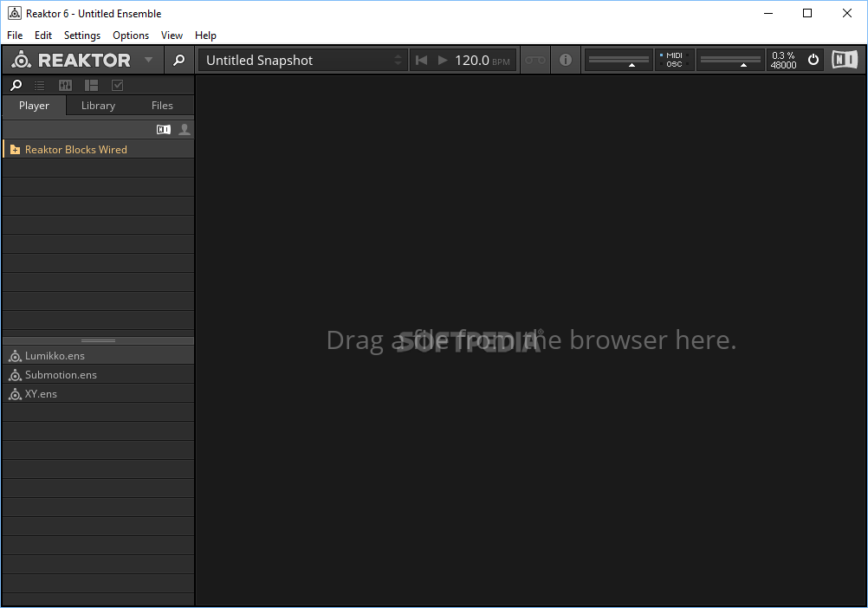Click the browser pane splitter handle
The width and height of the screenshot is (868, 608).
coord(98,340)
